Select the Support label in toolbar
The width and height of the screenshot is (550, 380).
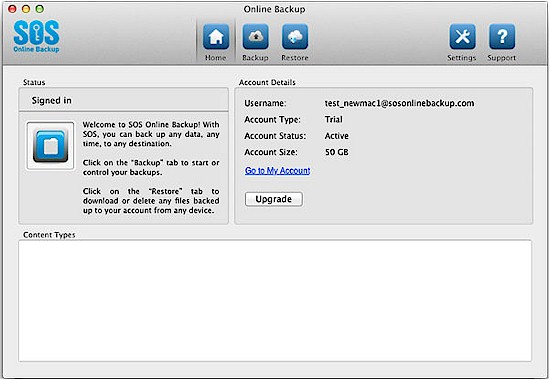pos(502,58)
